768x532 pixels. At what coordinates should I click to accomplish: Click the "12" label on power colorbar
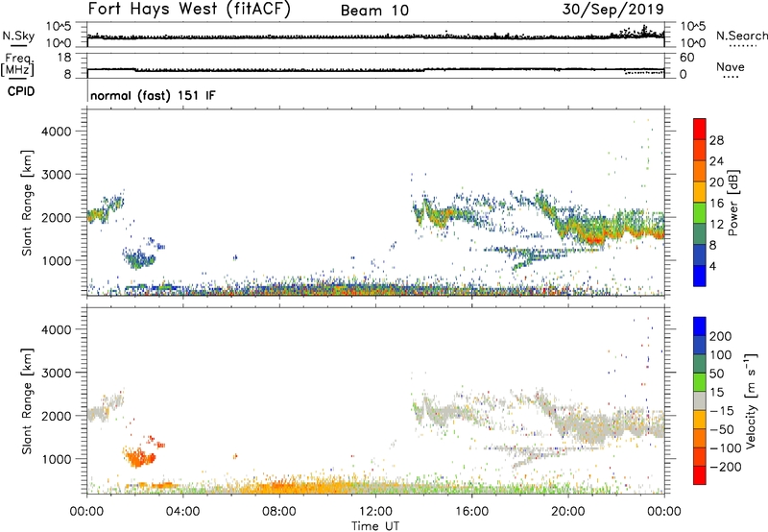716,225
